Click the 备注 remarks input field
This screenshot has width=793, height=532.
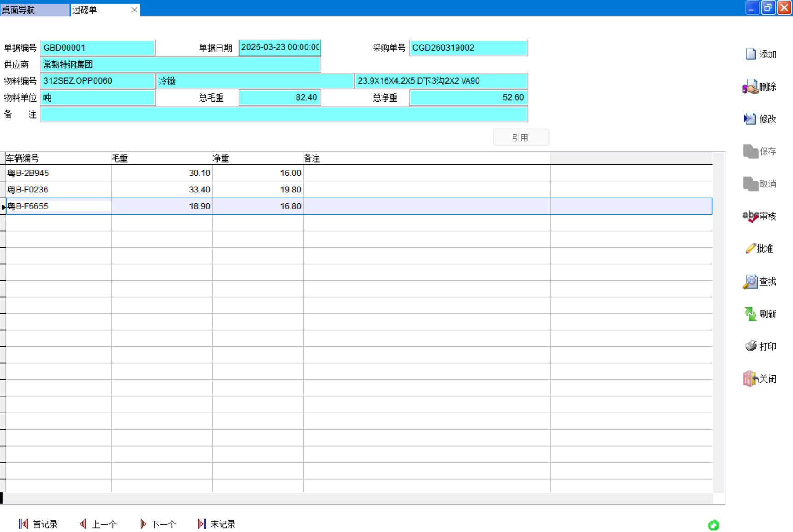click(x=284, y=114)
